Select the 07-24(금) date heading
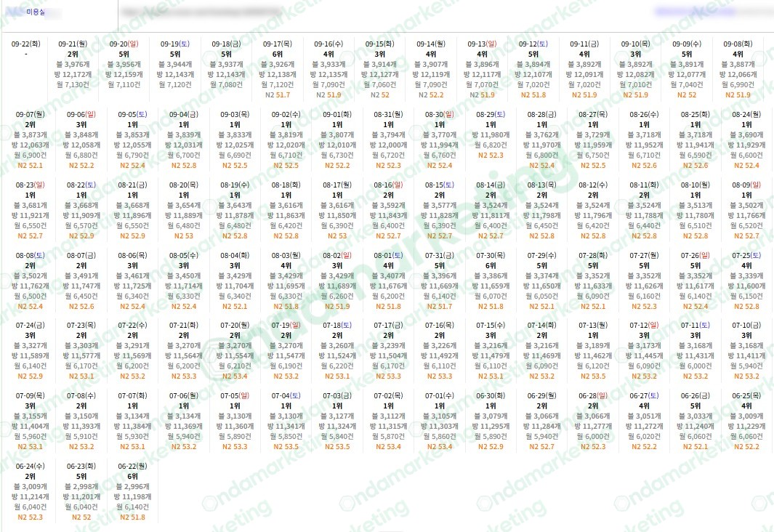 tap(30, 325)
